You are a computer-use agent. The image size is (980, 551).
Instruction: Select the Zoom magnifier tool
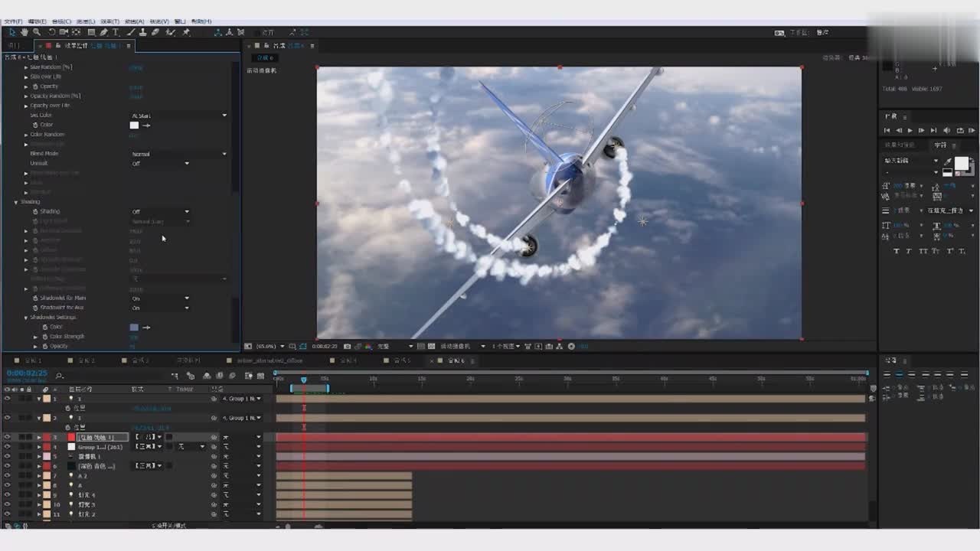pyautogui.click(x=36, y=32)
